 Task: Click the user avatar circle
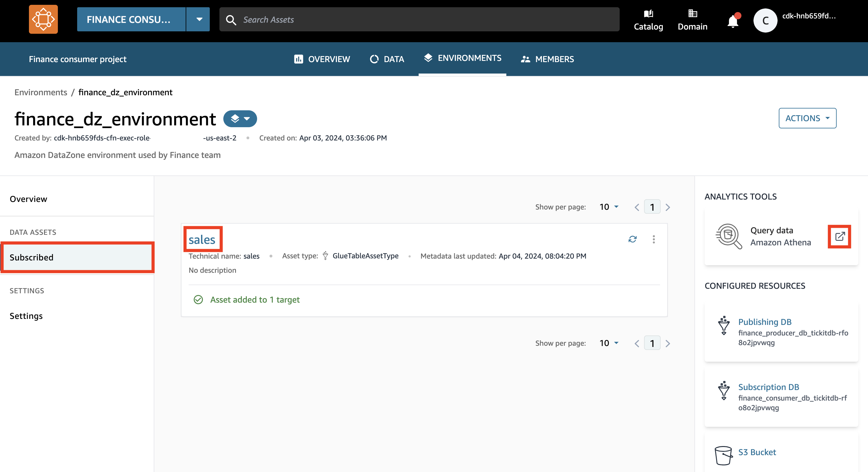[765, 20]
